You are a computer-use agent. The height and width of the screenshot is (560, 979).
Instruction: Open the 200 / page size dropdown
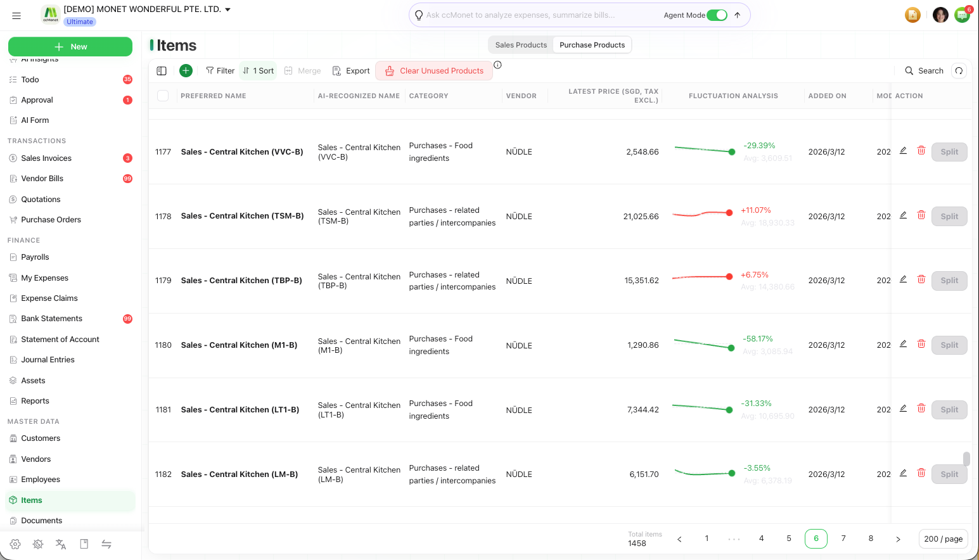(x=944, y=539)
